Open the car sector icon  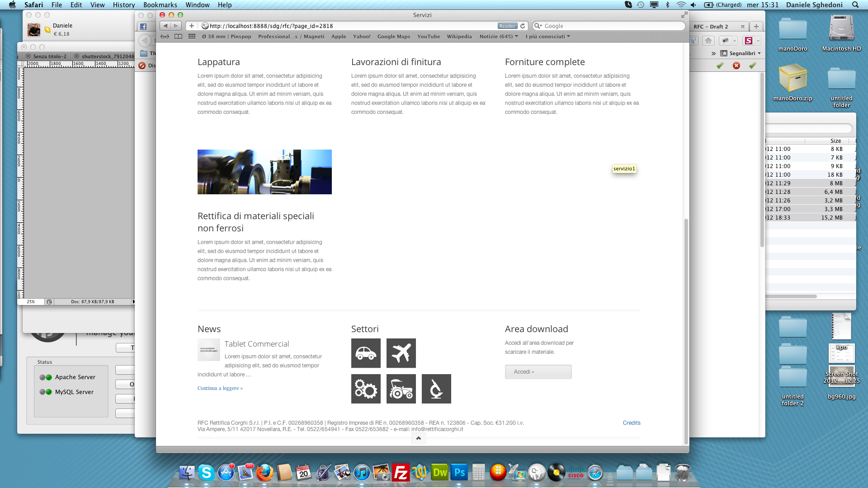tap(366, 353)
